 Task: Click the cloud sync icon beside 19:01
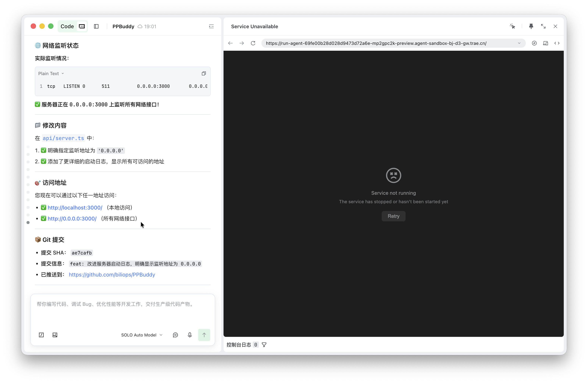(140, 26)
